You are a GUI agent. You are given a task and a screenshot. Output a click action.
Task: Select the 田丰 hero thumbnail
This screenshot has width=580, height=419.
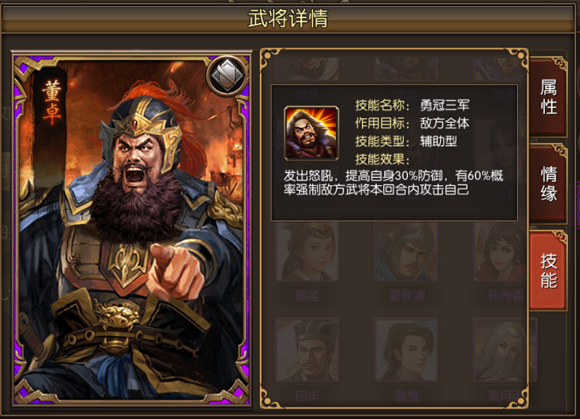click(x=307, y=349)
